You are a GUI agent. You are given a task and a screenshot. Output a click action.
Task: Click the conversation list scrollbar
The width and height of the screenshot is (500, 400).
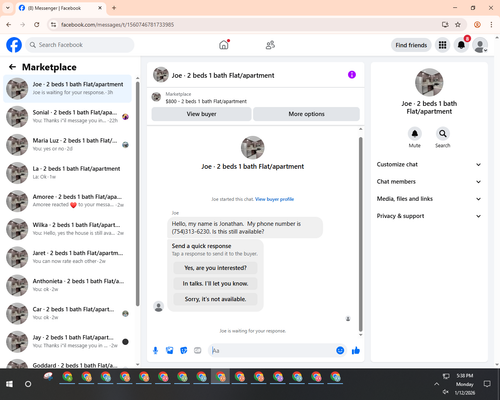(x=138, y=193)
